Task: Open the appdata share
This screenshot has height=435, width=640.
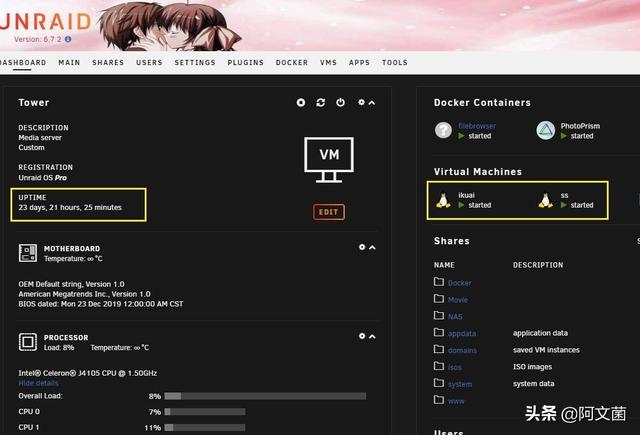Action: pos(462,333)
